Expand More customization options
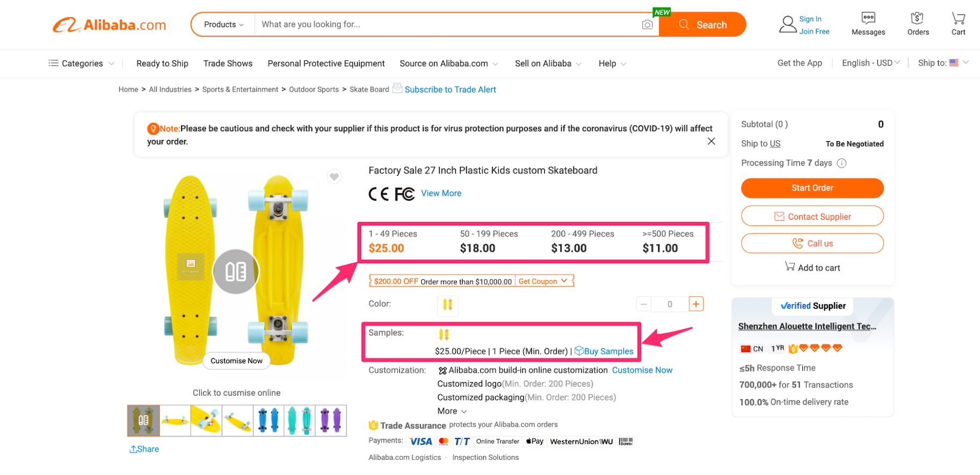Viewport: 980px width, 475px height. pos(451,411)
